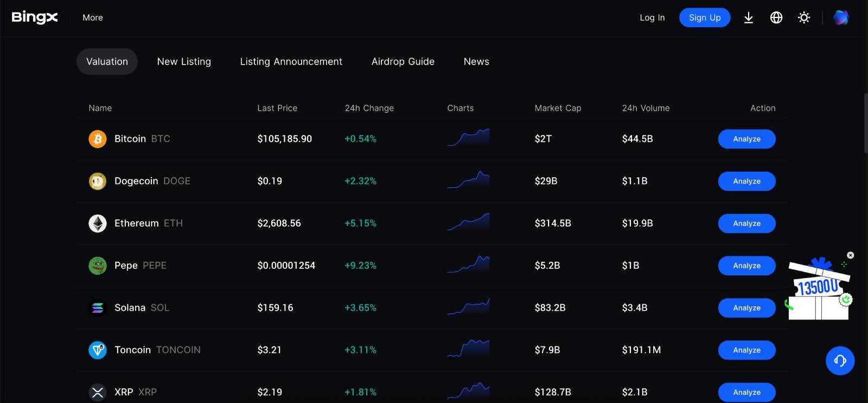Image resolution: width=868 pixels, height=403 pixels.
Task: Open Dogecoin sparkline chart
Action: tap(468, 180)
